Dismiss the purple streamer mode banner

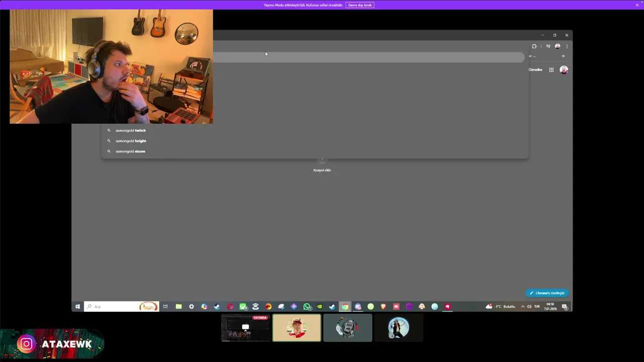coord(637,5)
